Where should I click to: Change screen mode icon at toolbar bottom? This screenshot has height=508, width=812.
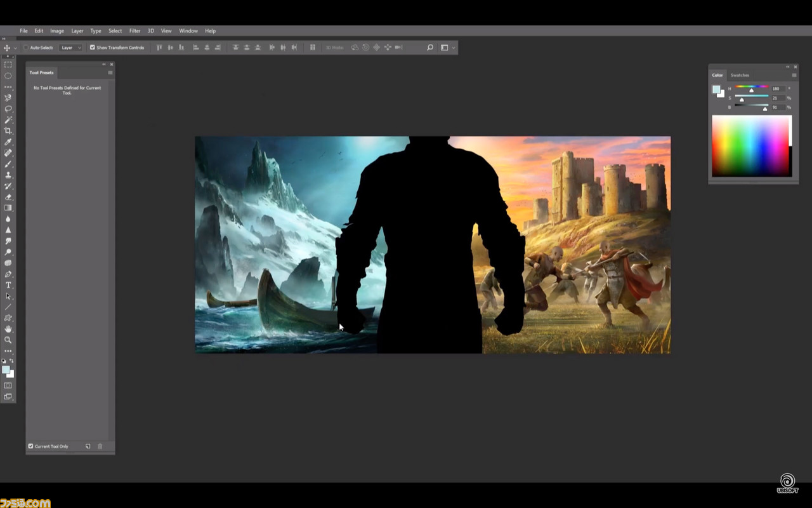tap(8, 397)
